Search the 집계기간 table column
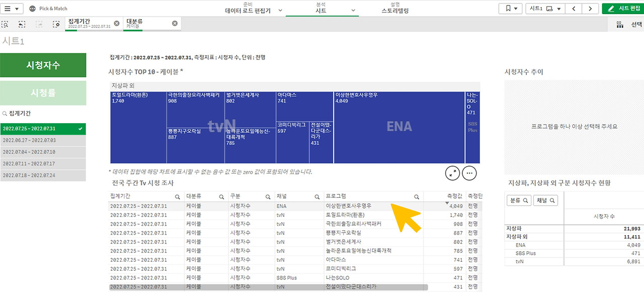Viewport: 644px width, 301px height. pyautogui.click(x=177, y=197)
